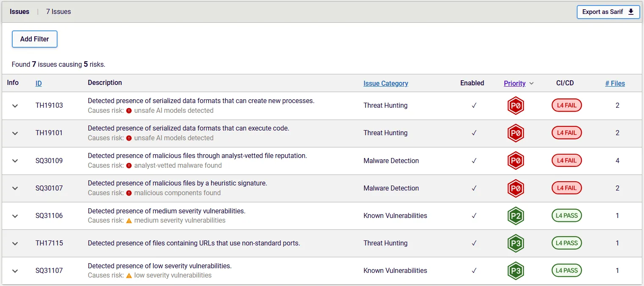Switch to the Issues tab

(x=19, y=11)
